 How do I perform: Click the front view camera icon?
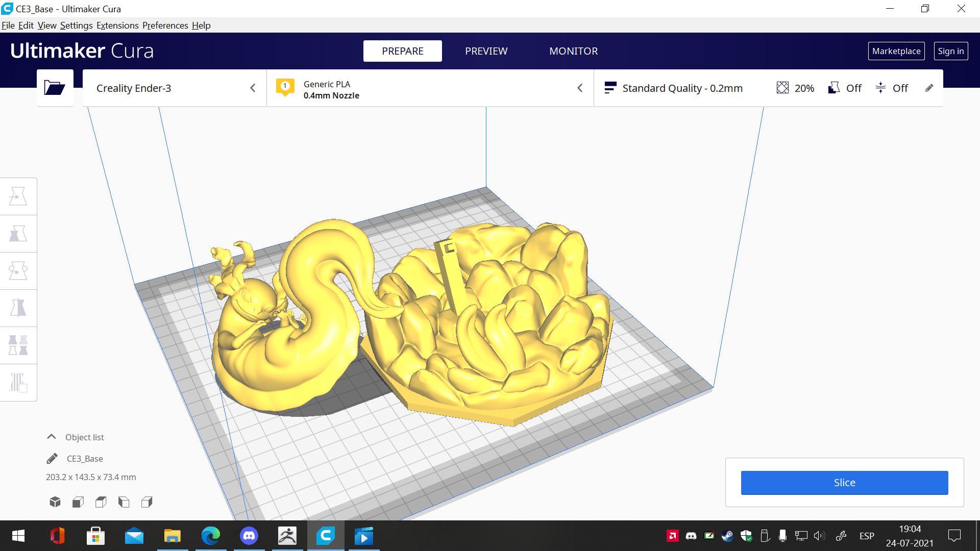78,502
